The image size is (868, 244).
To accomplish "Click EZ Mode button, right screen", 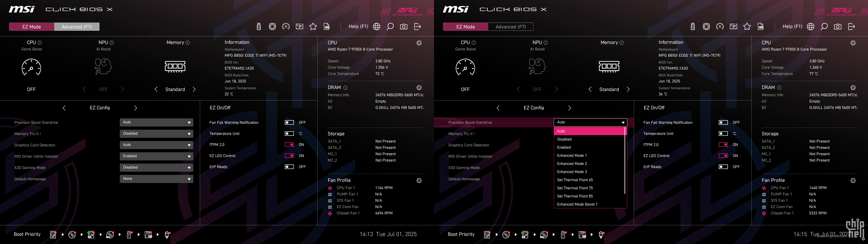I will pos(465,27).
